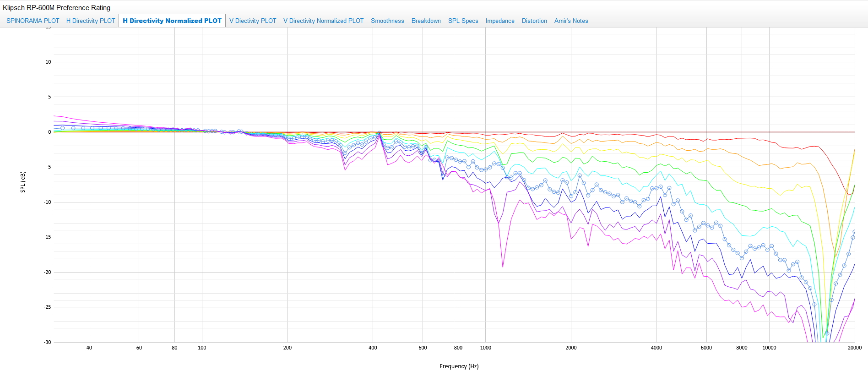The image size is (868, 371).
Task: Click the 40 Hz x-axis tick label
Action: (x=89, y=348)
